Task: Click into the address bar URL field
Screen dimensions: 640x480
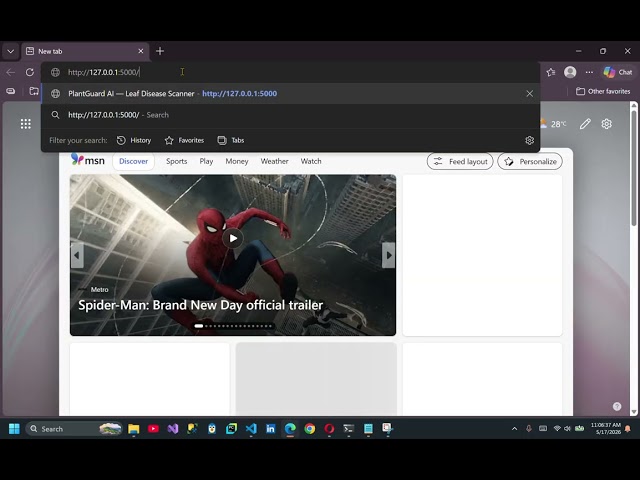Action: point(290,72)
